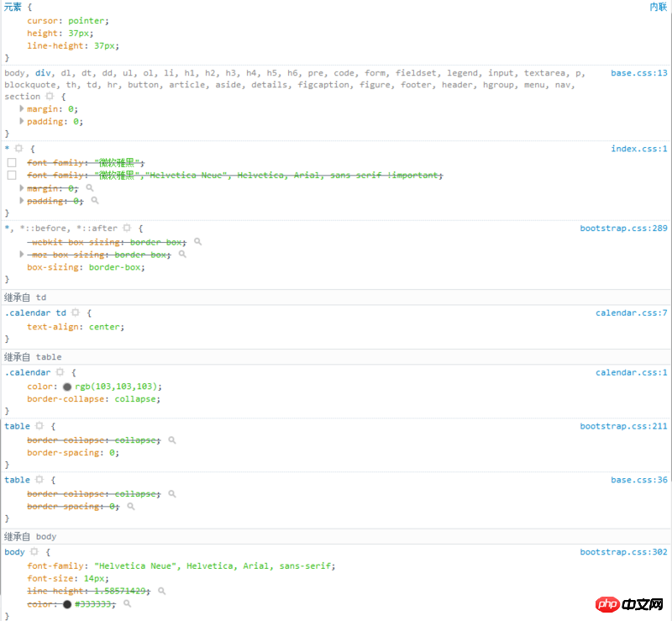Expand strikethrough padding in index.css rule

[22, 200]
